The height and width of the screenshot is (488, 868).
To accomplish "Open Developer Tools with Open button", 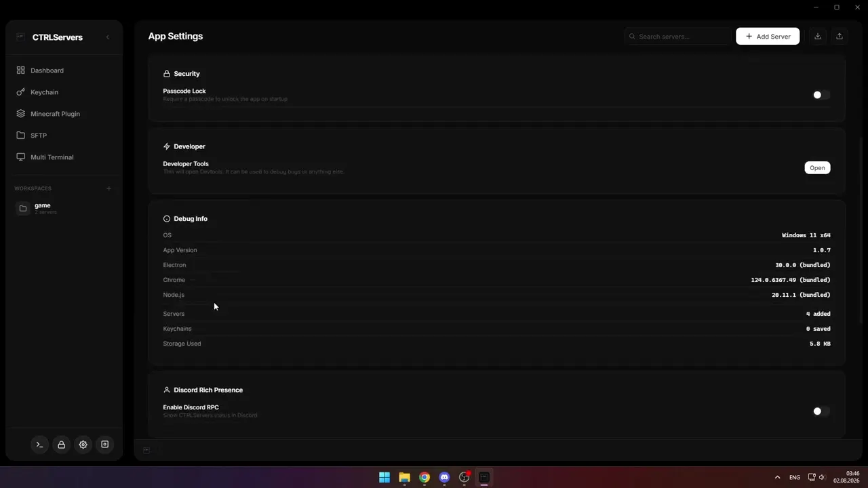I will pos(817,168).
